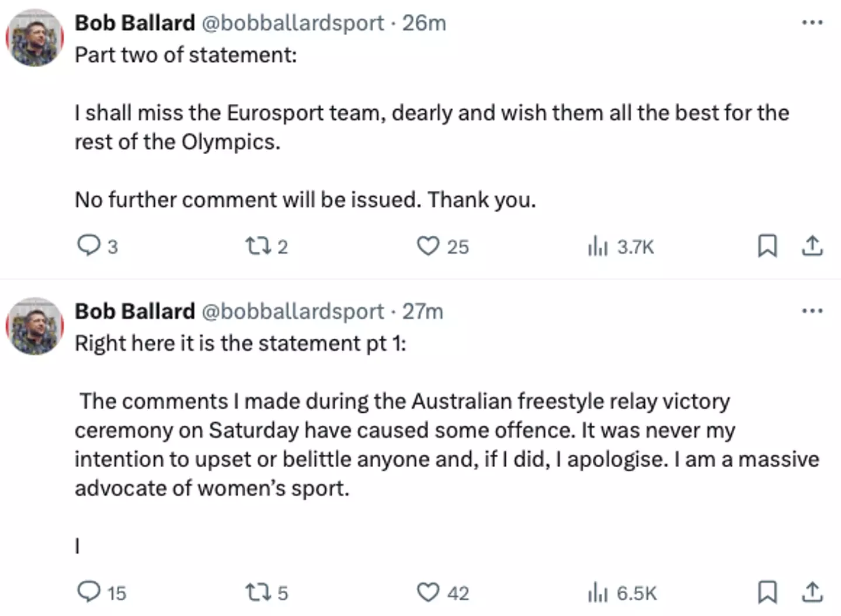This screenshot has height=616, width=841.
Task: Open the 26m timestamp link
Action: pyautogui.click(x=424, y=23)
